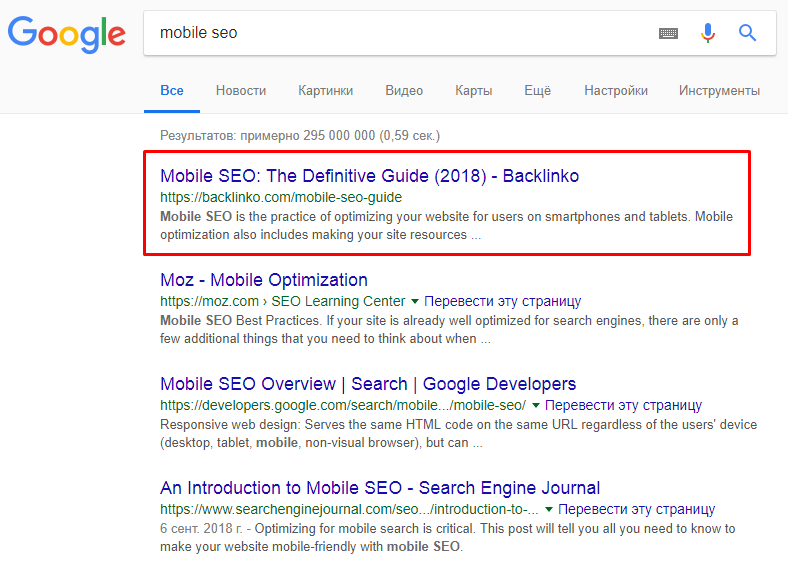Click the blue search magnifier icon

tap(747, 33)
